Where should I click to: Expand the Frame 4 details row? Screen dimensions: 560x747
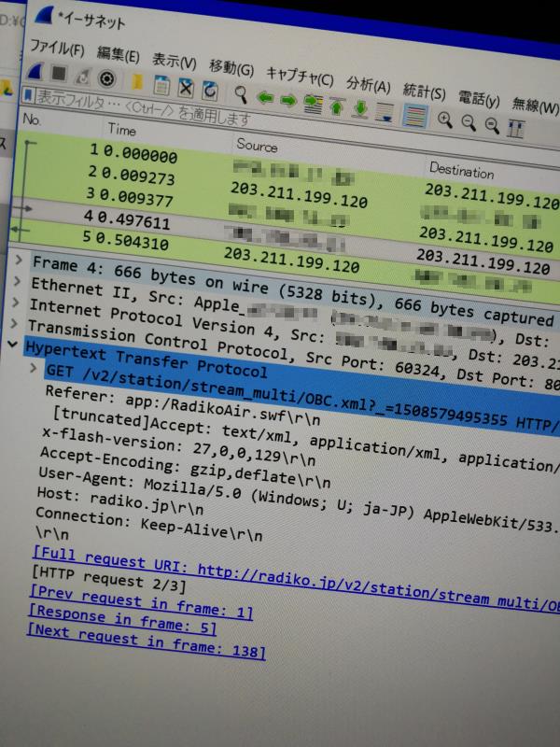coord(19,260)
